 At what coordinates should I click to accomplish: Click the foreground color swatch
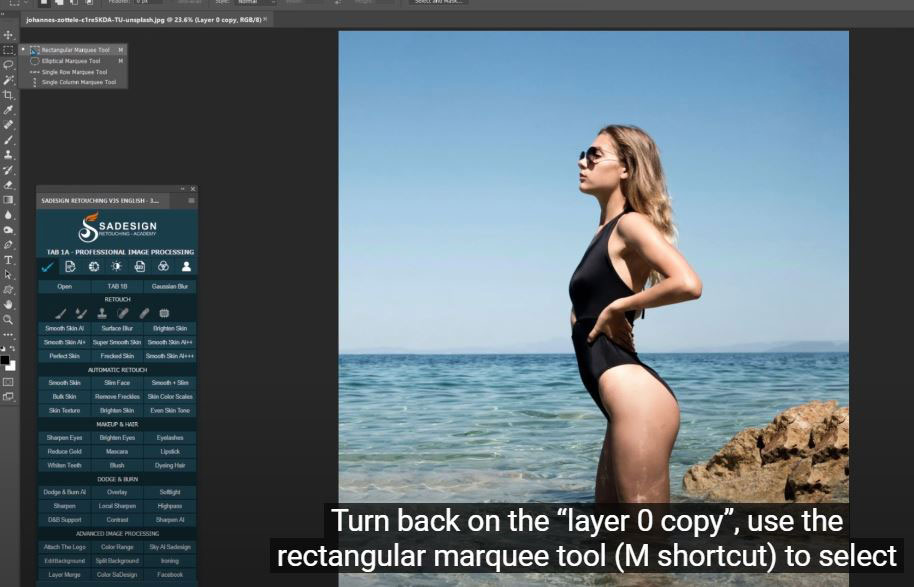coord(5,359)
